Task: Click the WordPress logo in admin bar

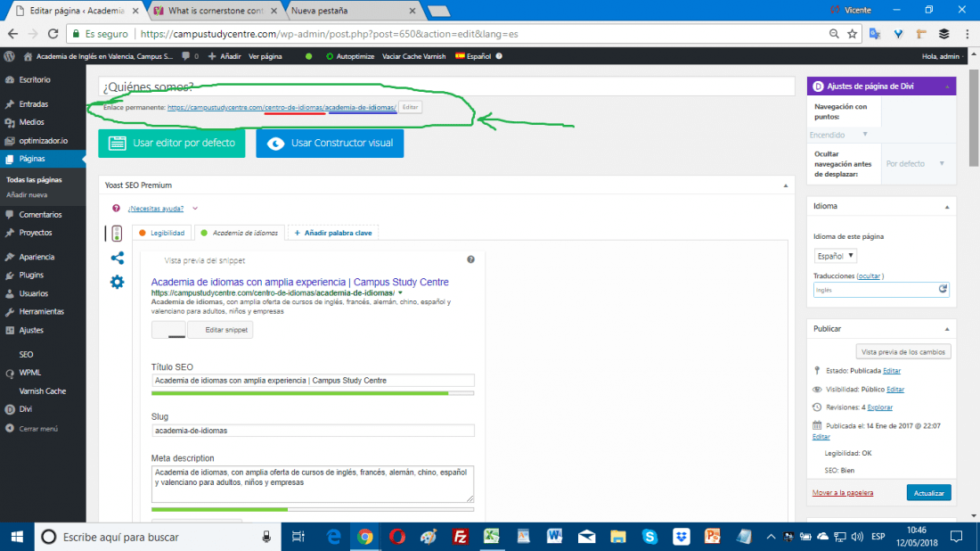Action: pyautogui.click(x=10, y=56)
